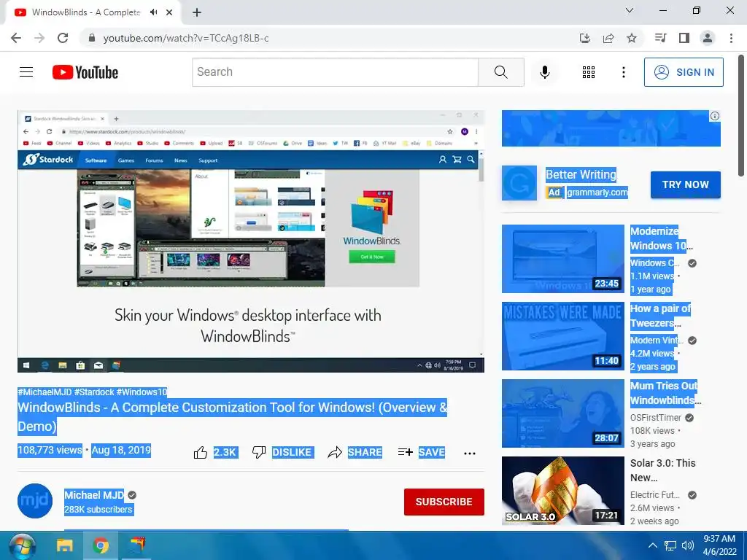
Task: Click the OSFirstTimer channel name
Action: [x=656, y=418]
